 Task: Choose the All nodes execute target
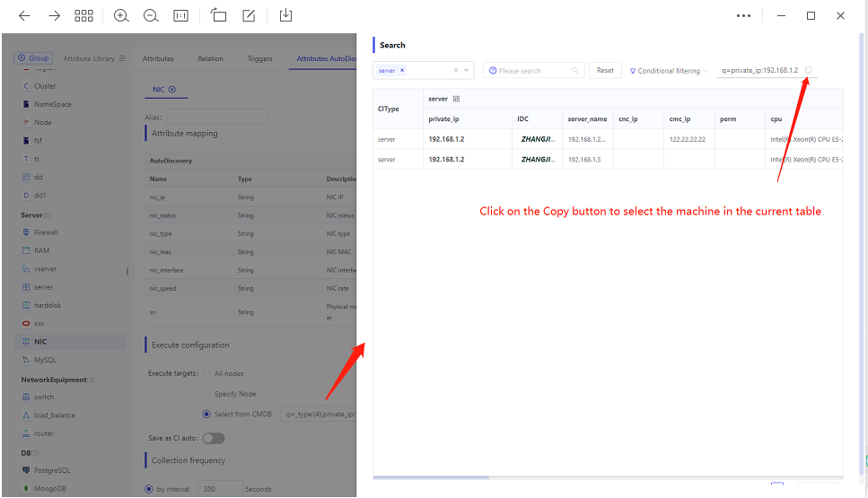(206, 374)
